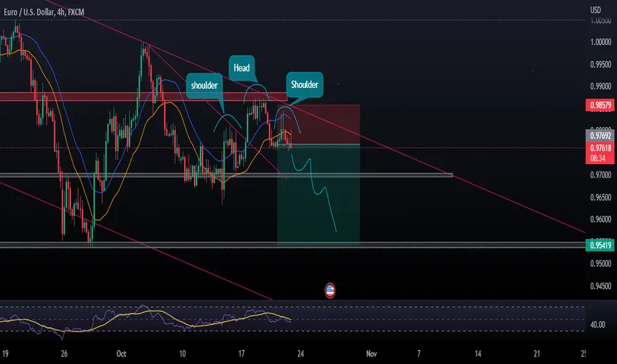
Task: Click the 0.97000 price scale label
Action: point(600,175)
